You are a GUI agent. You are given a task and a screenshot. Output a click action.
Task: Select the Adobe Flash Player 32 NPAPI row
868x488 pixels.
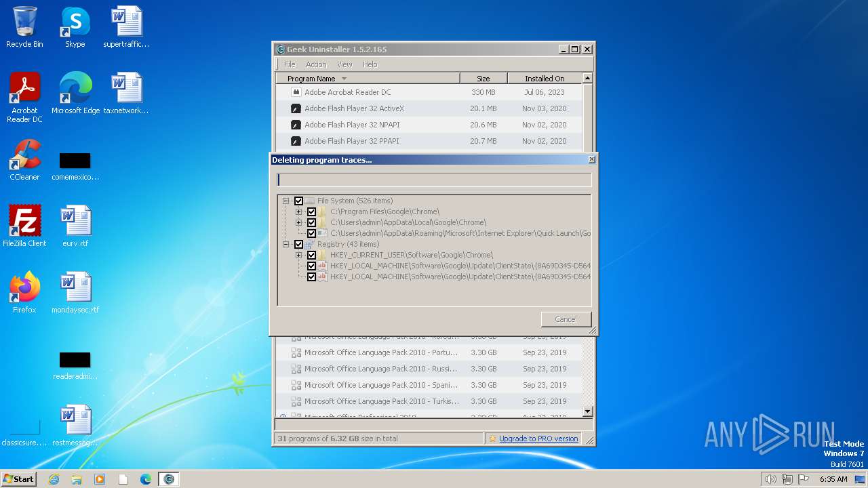click(429, 125)
